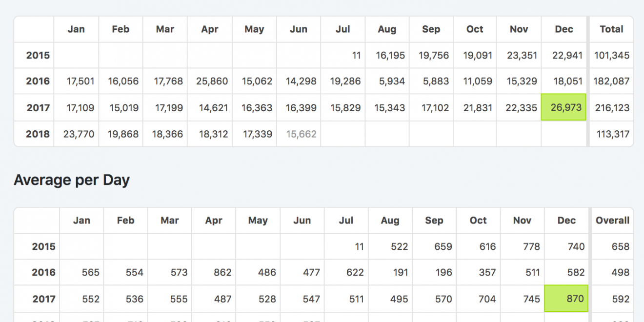Click the 2017 total value 216,123
Image resolution: width=644 pixels, height=322 pixels.
coord(612,108)
